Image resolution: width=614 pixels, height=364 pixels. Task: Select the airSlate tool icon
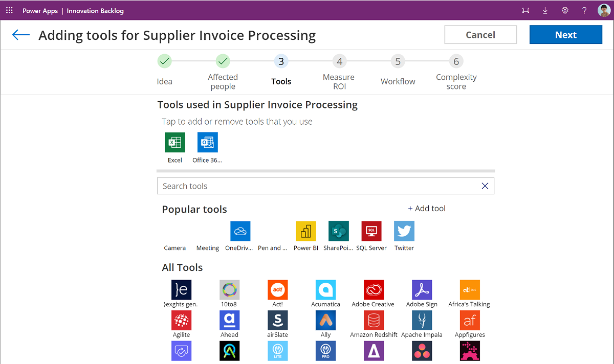coord(278,321)
